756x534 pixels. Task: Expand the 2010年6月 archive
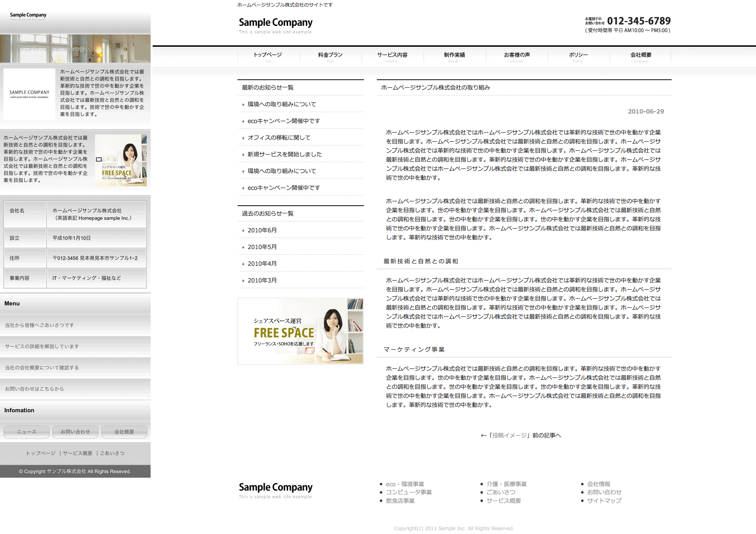[262, 230]
